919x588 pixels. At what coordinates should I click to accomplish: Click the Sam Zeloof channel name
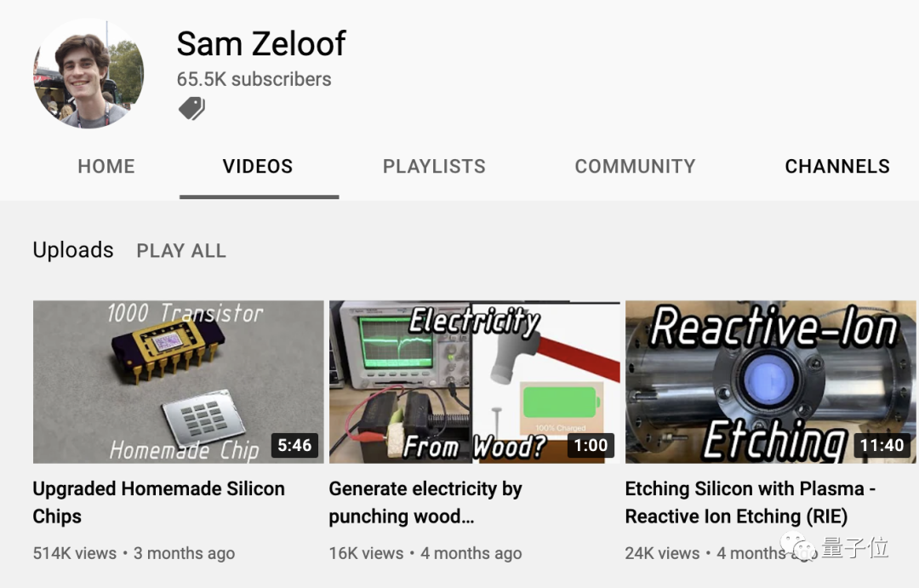(x=261, y=44)
